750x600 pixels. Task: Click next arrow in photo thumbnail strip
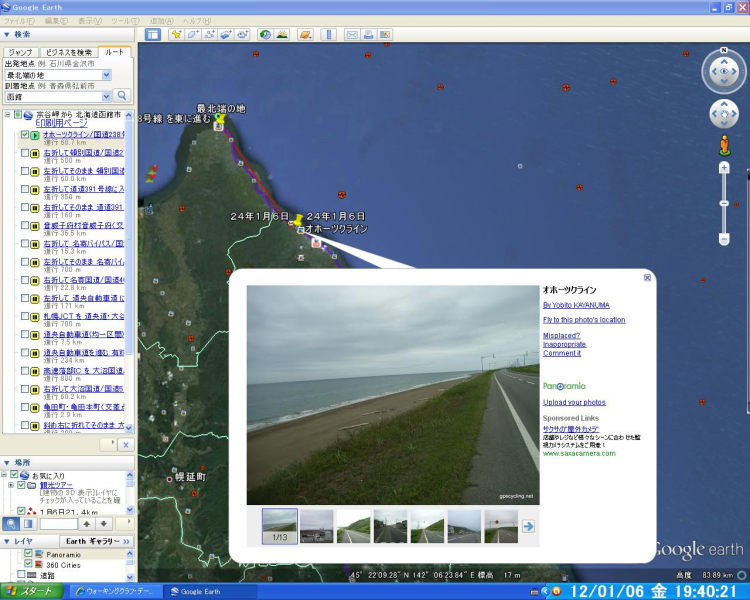click(x=528, y=526)
